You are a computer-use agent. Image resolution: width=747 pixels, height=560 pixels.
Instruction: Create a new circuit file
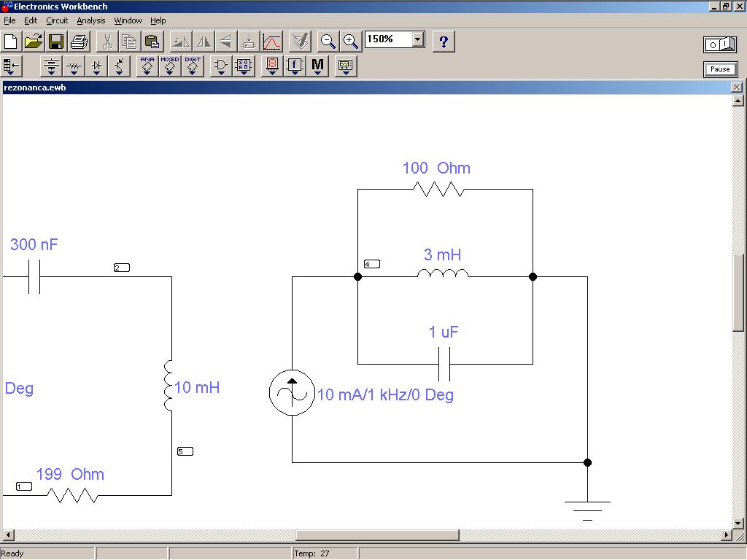[10, 42]
